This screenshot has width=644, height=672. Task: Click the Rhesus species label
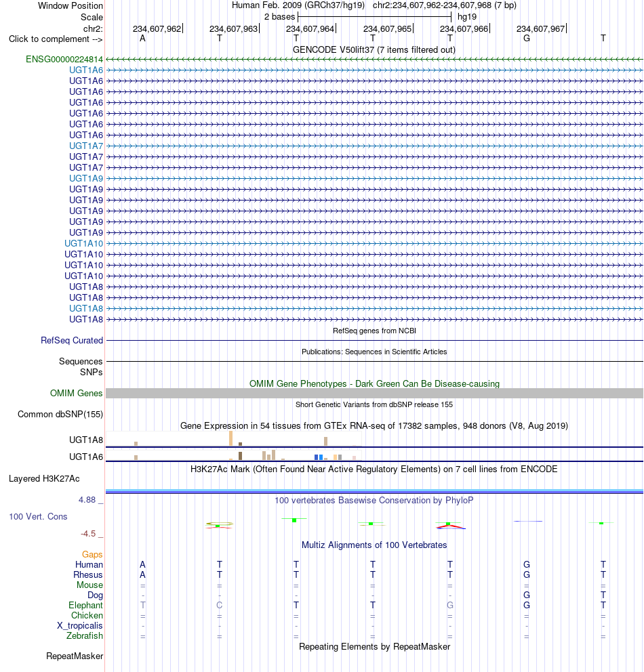click(x=88, y=574)
